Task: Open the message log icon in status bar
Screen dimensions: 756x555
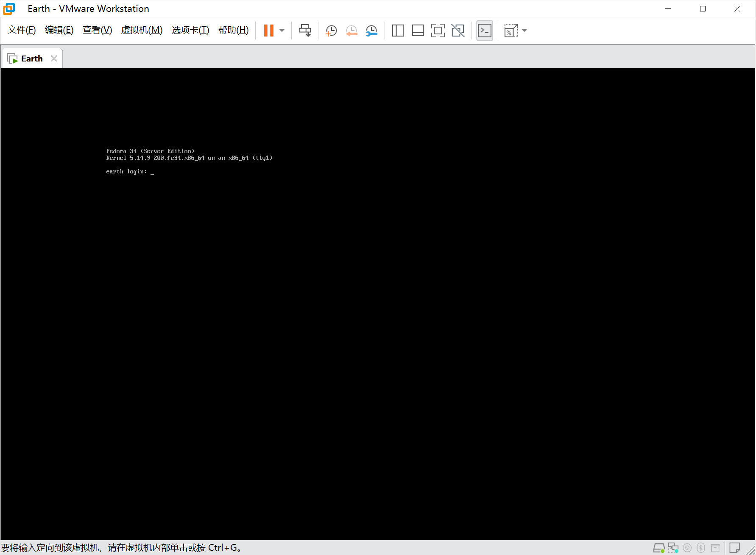Action: pos(735,548)
